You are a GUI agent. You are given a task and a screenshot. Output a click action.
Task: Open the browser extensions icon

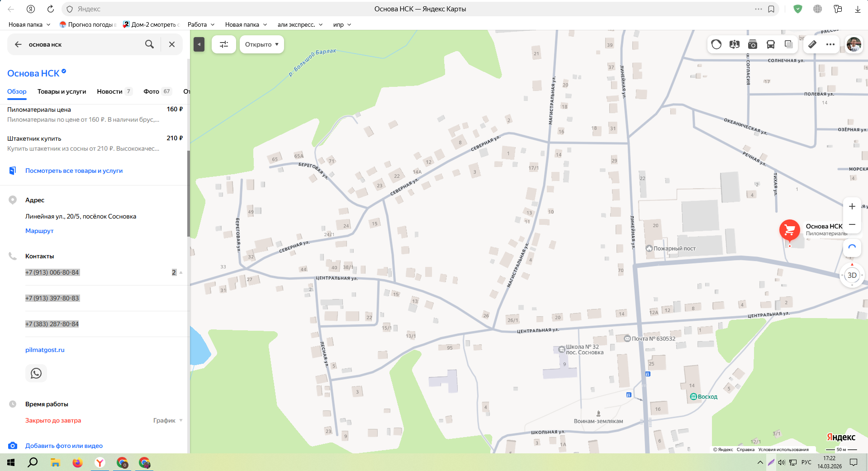[x=838, y=9]
